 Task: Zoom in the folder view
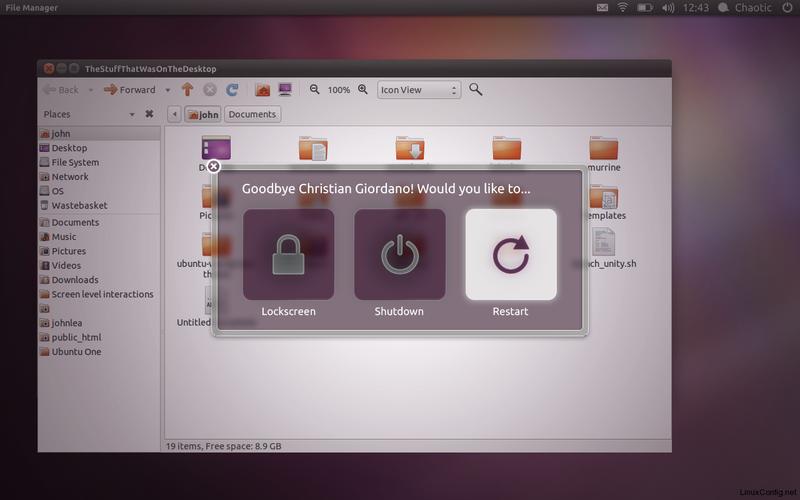click(363, 89)
